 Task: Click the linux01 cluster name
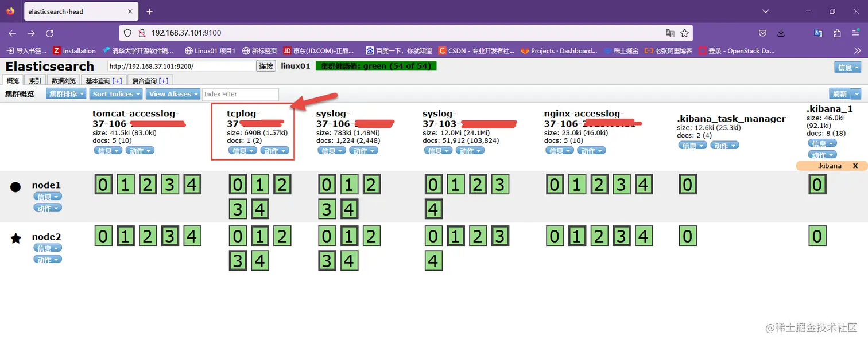[x=296, y=66]
